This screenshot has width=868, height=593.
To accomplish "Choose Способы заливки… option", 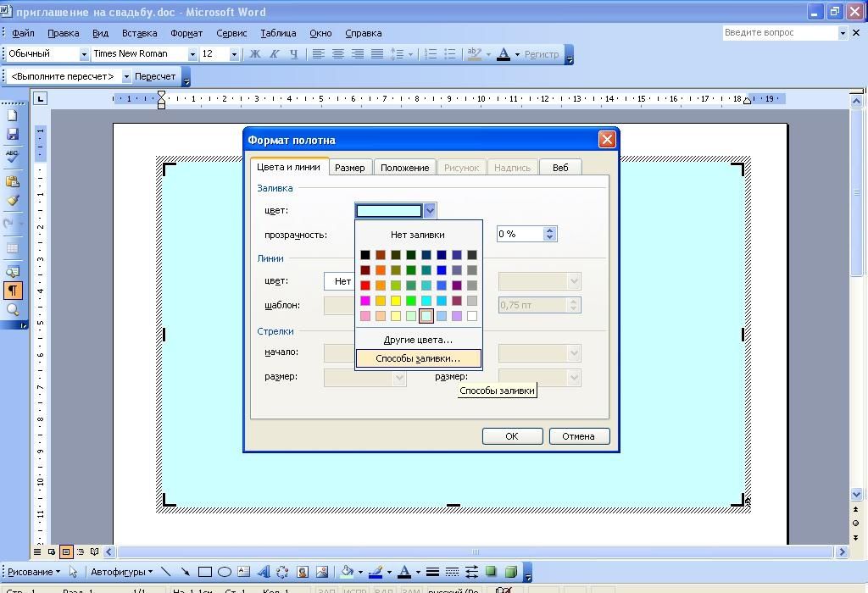I will 418,358.
